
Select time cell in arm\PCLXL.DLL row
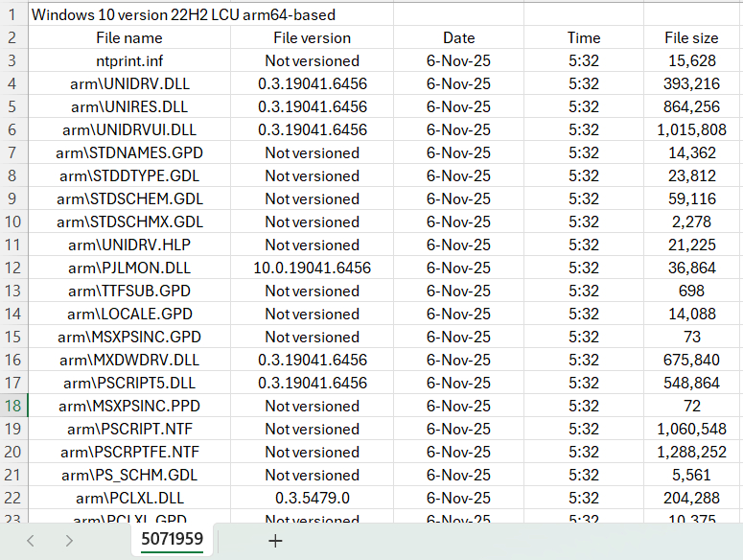coord(584,498)
